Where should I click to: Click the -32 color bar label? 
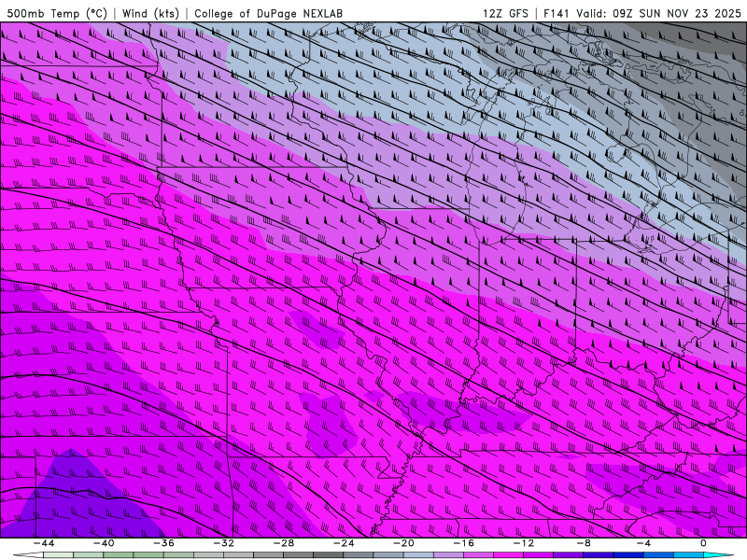coord(224,543)
